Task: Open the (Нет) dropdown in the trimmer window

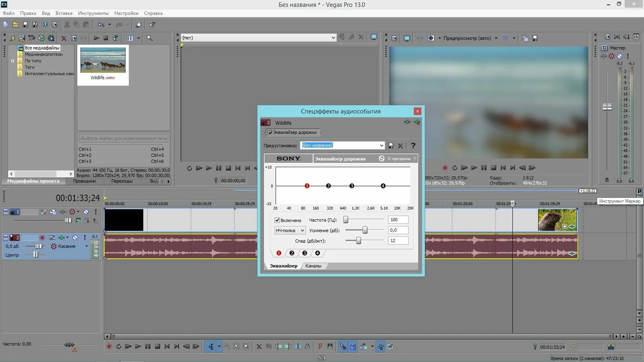Action: (333, 38)
